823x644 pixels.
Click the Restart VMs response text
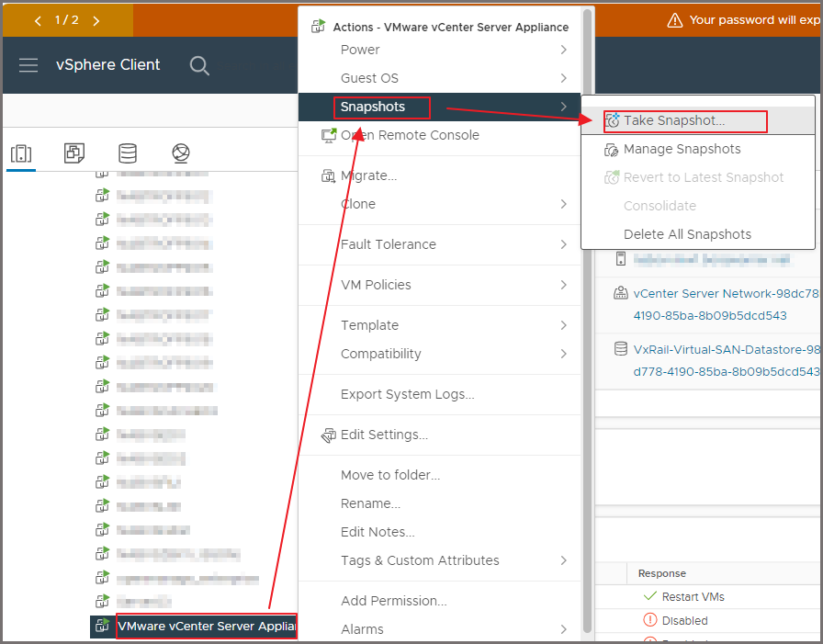coord(693,597)
